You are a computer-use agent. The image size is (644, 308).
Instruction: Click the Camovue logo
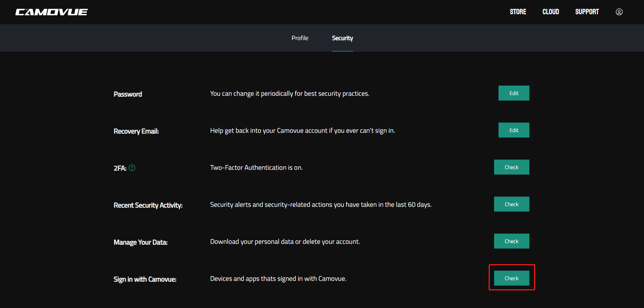pyautogui.click(x=52, y=12)
